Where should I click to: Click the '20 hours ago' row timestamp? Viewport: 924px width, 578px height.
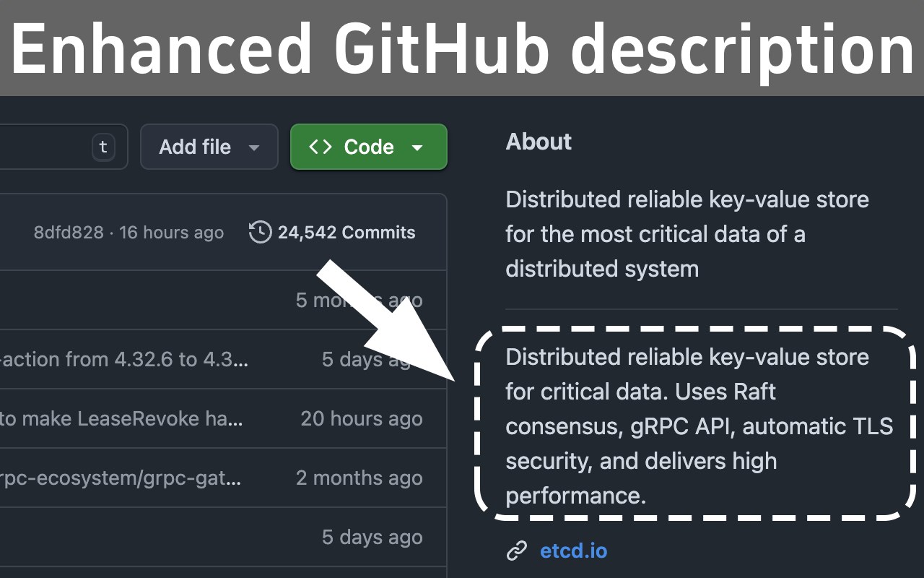coord(361,418)
